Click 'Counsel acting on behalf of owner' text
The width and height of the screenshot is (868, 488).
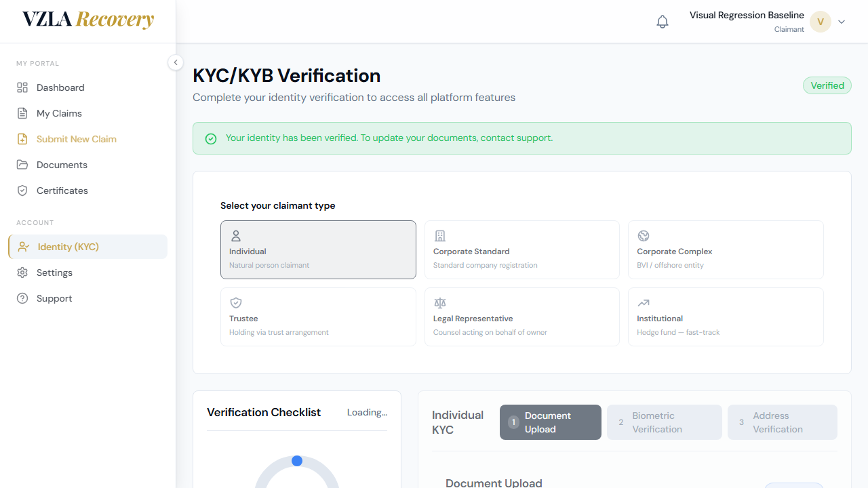(490, 332)
